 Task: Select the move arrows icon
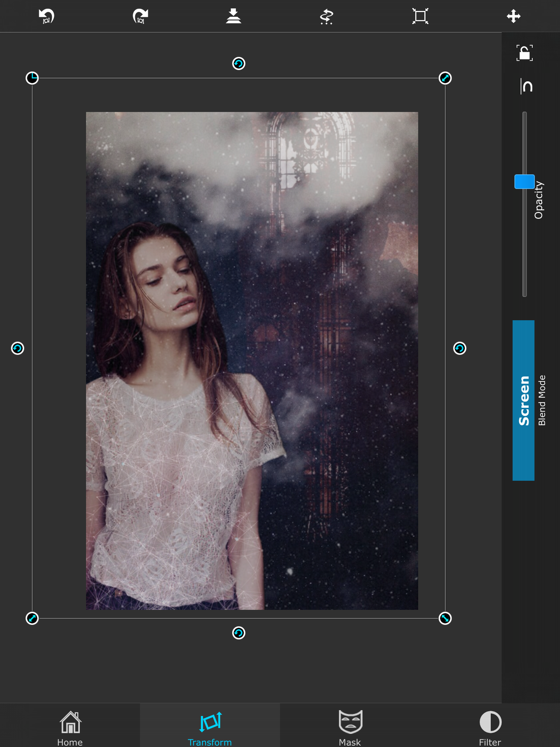coord(514,16)
